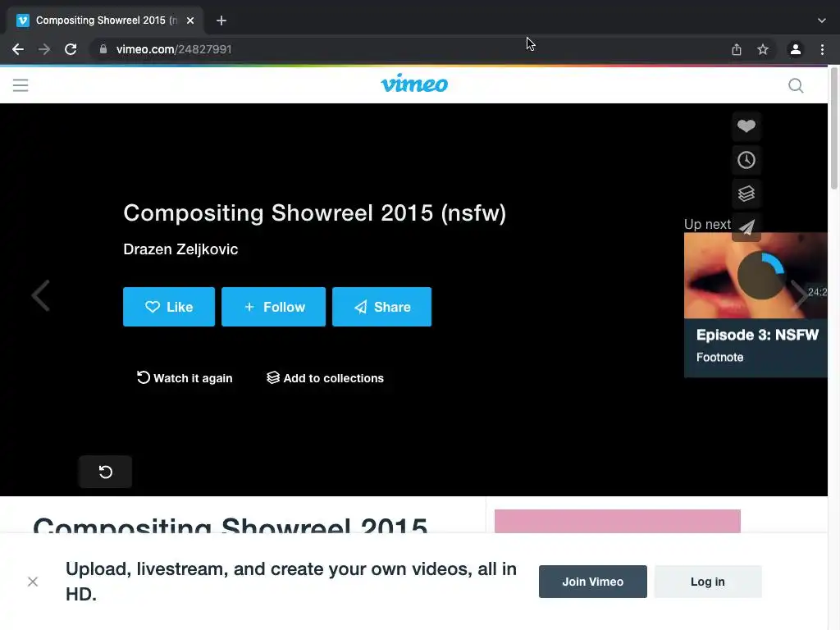Close the Compositing Showreel 2015 tab
This screenshot has height=630, width=840.
tap(190, 21)
